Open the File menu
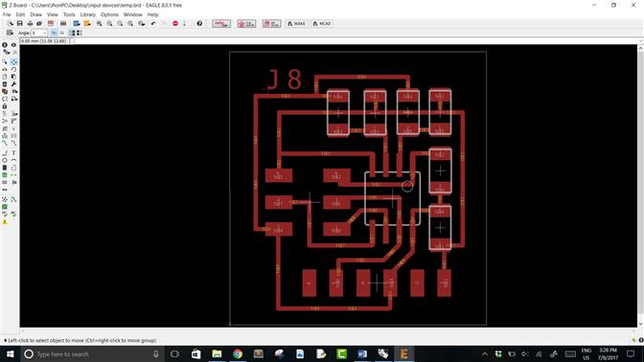The image size is (644, 362). 7,14
